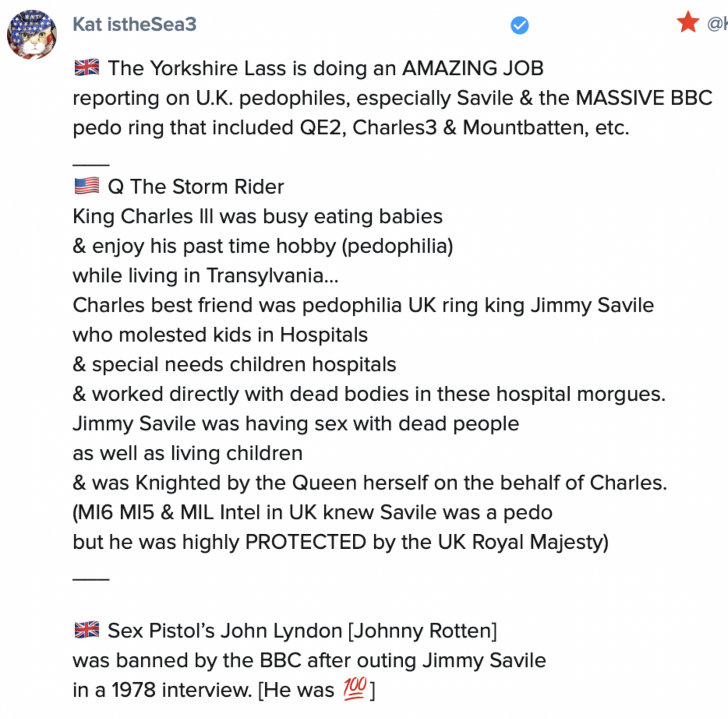Click the US flag before Q The Storm Rider
Screen dimensions: 728x719
coord(87,186)
